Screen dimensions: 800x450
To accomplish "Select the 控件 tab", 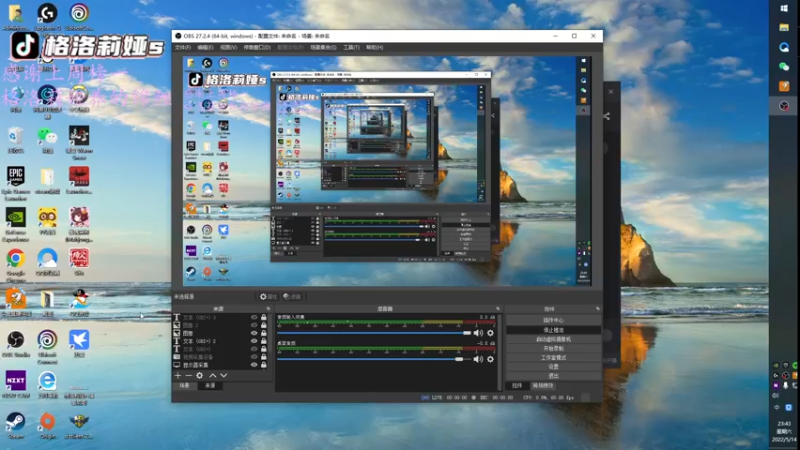I will coord(517,386).
